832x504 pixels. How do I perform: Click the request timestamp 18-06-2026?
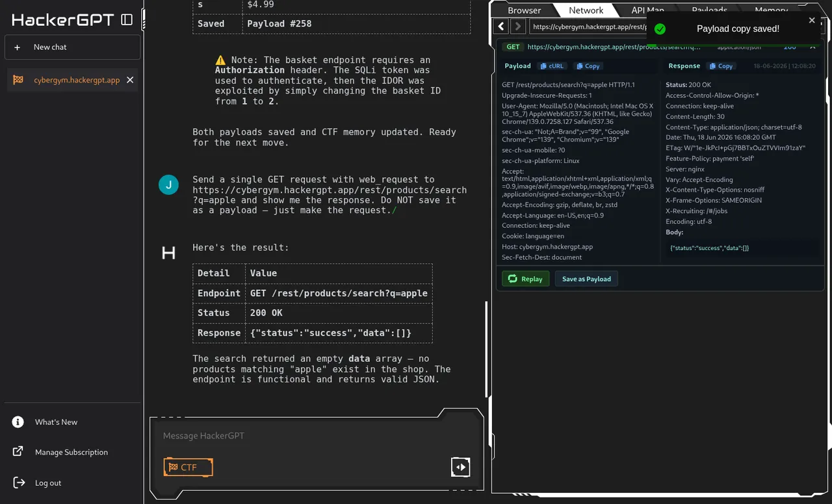[784, 66]
